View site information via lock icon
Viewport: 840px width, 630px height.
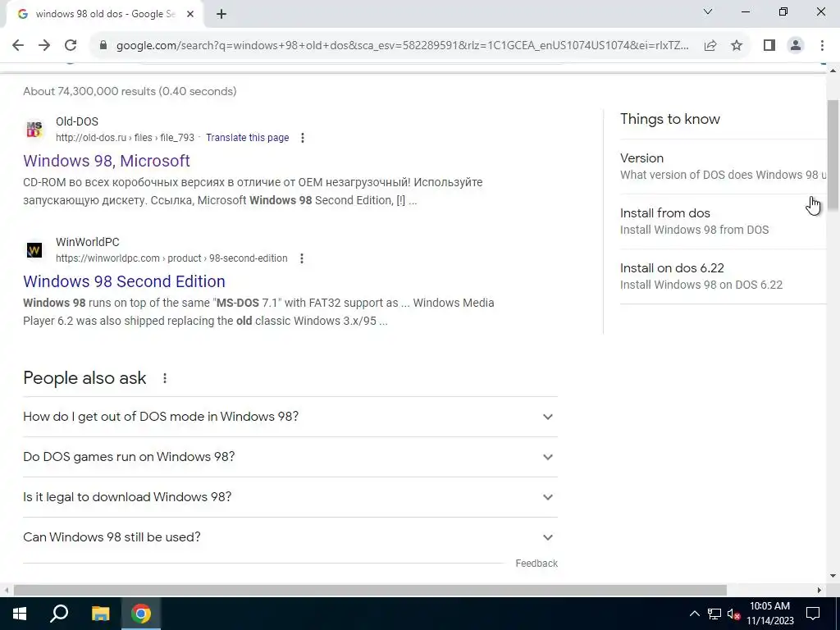103,45
